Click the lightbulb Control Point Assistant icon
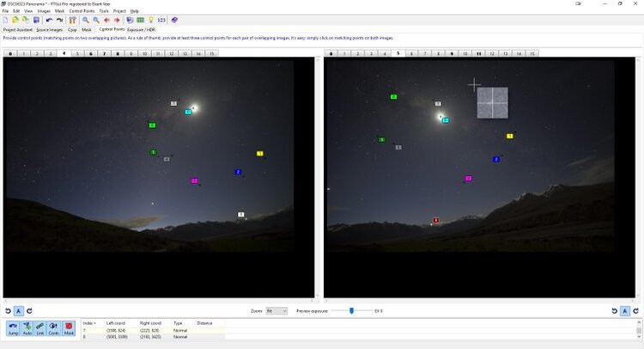 click(151, 20)
